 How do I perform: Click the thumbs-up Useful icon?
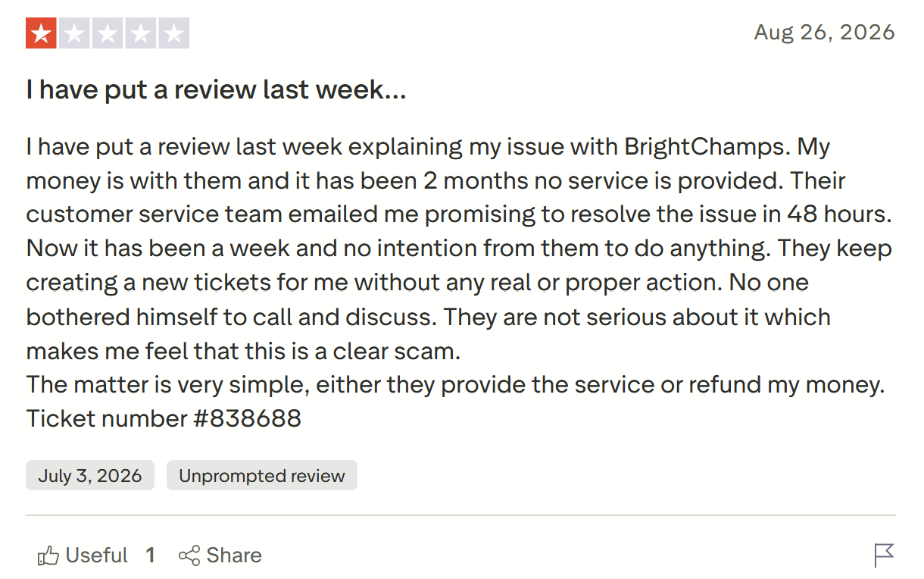coord(48,556)
